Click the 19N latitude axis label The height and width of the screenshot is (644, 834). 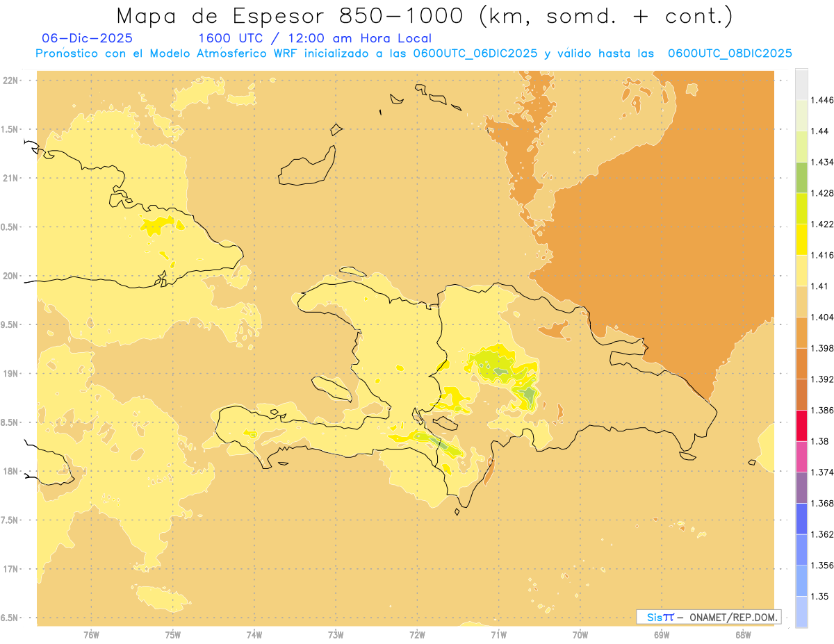12,374
